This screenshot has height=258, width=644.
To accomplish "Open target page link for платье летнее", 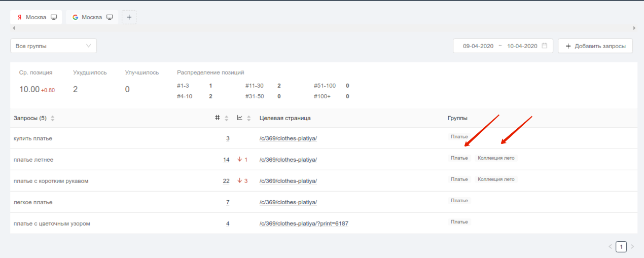I will (x=288, y=160).
